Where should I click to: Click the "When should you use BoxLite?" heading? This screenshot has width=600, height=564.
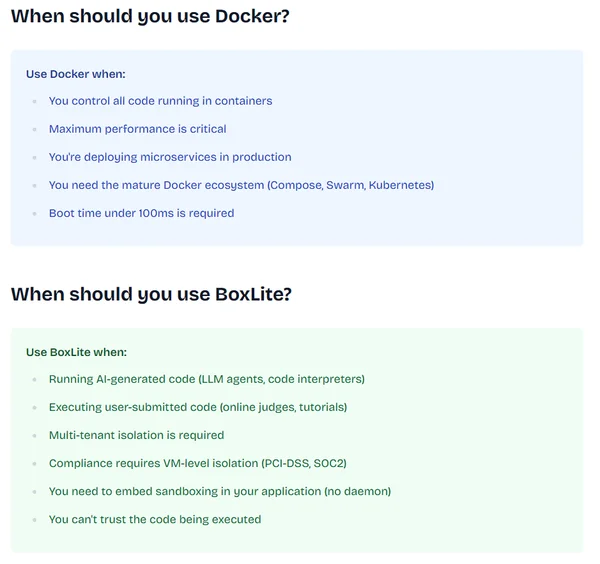(151, 294)
